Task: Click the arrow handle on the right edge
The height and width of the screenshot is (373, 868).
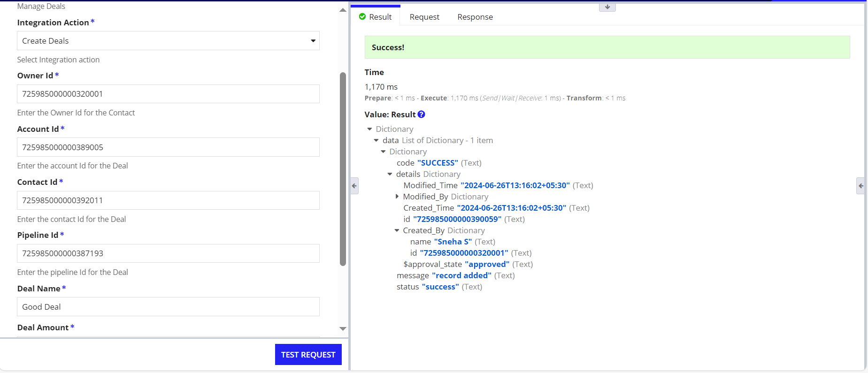Action: (860, 186)
